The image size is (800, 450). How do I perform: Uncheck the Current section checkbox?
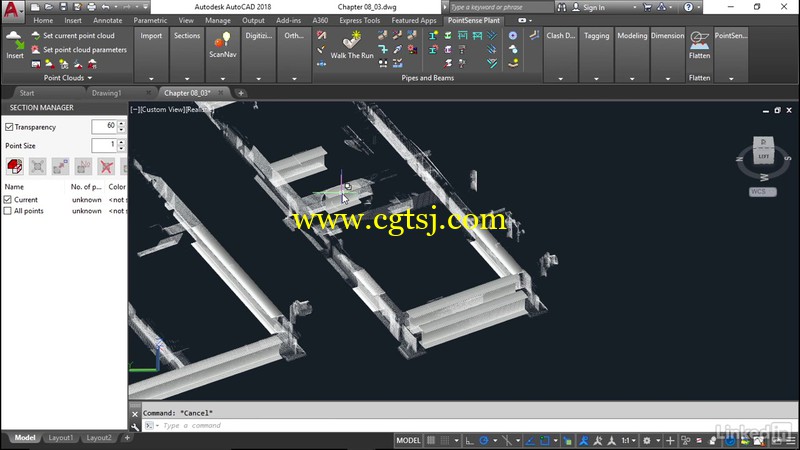click(x=8, y=199)
